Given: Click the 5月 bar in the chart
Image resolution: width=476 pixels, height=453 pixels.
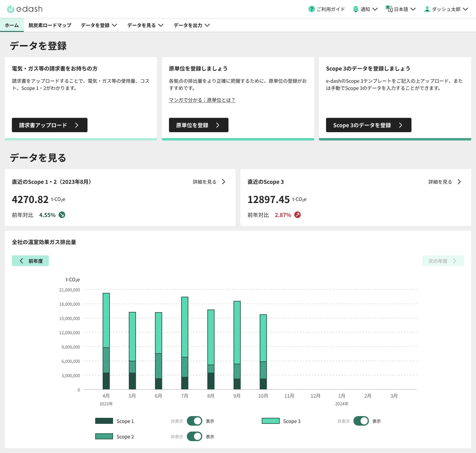Looking at the screenshot, I should pos(132,351).
